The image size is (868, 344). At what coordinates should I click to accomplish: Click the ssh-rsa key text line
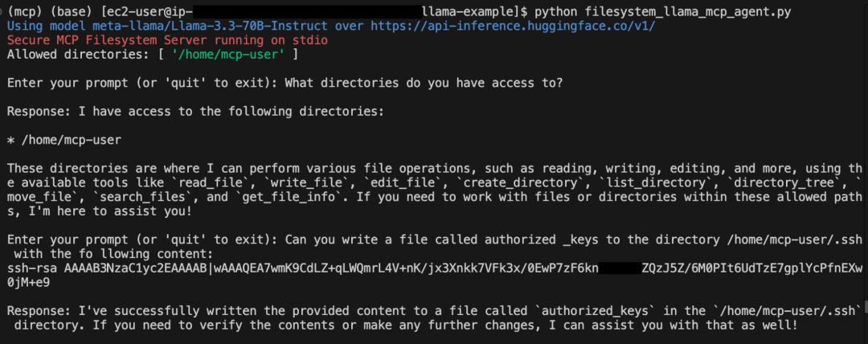321,268
